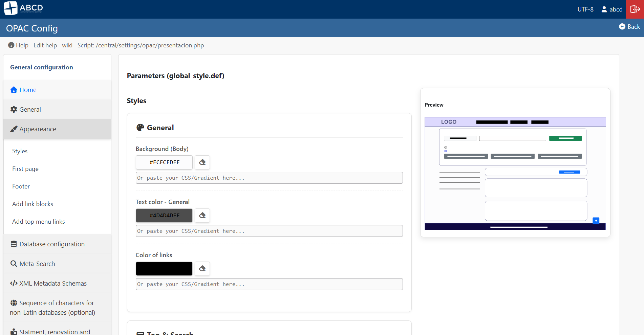Open the Edit help link
This screenshot has width=644, height=335.
pyautogui.click(x=45, y=45)
